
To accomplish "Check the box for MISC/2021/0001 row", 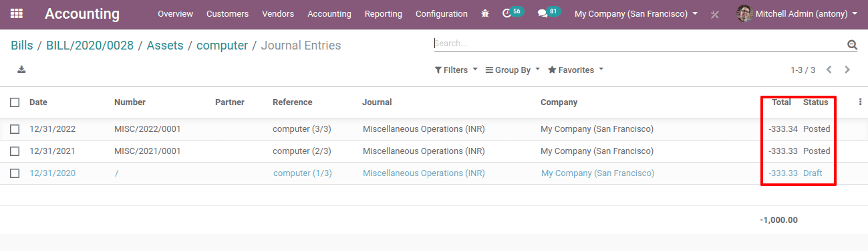I will coord(15,151).
